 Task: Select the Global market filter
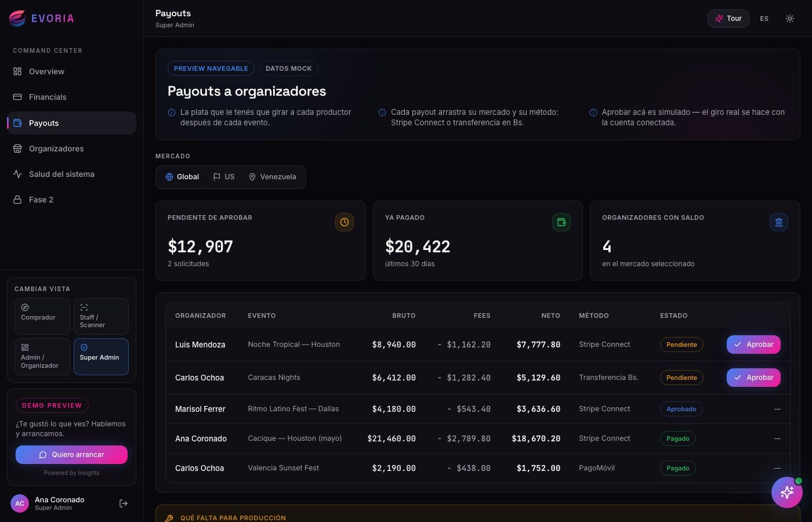pos(182,177)
